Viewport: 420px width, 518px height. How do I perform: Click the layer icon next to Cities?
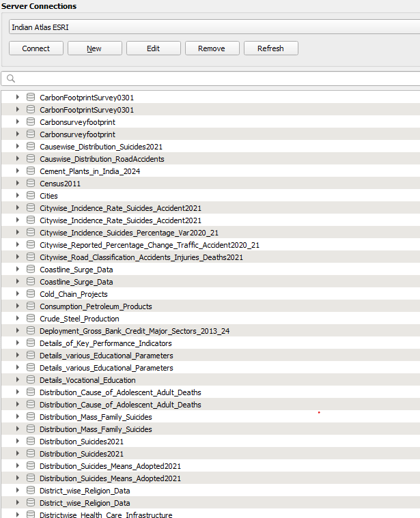(x=31, y=196)
